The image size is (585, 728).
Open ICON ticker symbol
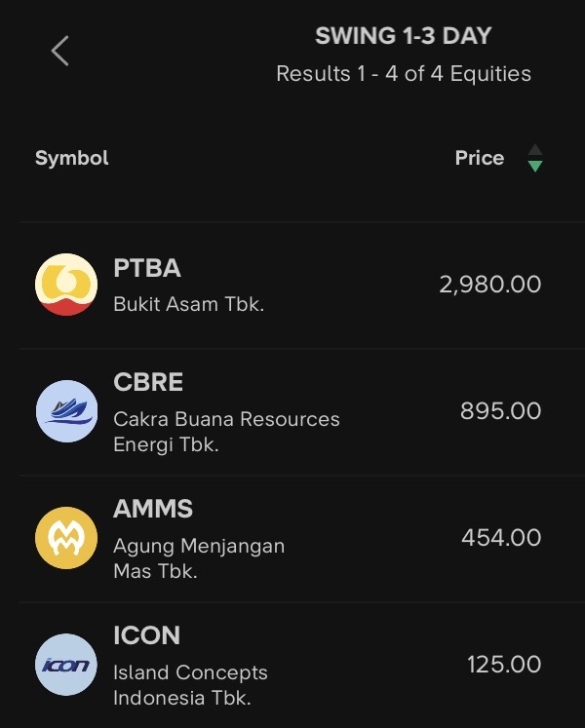(x=146, y=635)
